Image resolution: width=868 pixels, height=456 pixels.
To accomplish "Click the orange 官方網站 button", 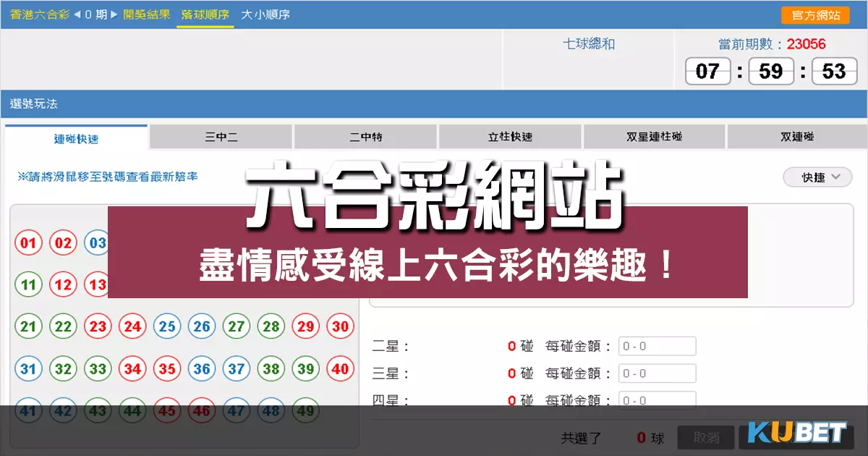I will [815, 14].
